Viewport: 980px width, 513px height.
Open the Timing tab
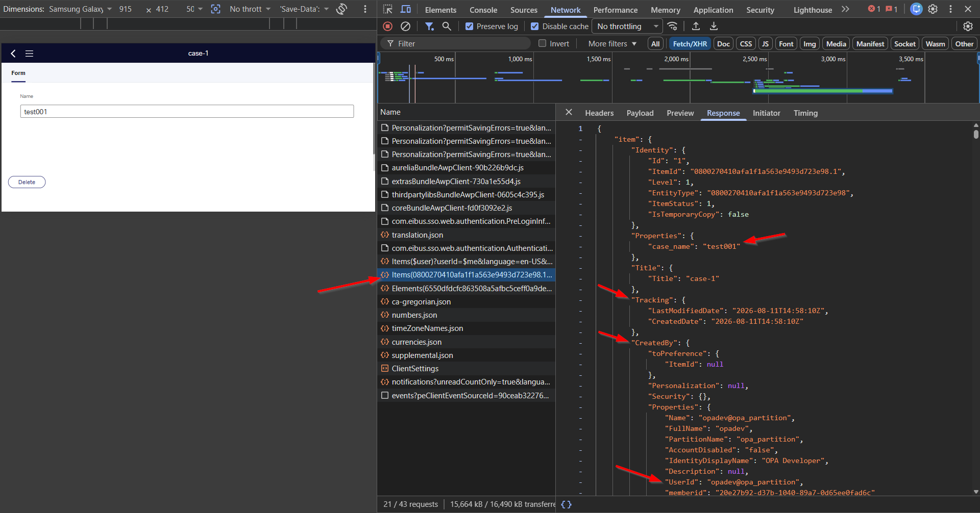coord(805,113)
